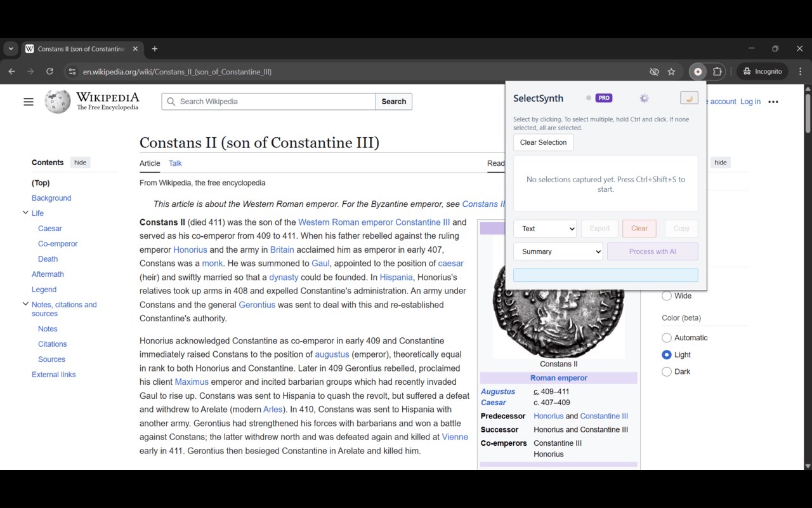Go to Background in contents

51,198
